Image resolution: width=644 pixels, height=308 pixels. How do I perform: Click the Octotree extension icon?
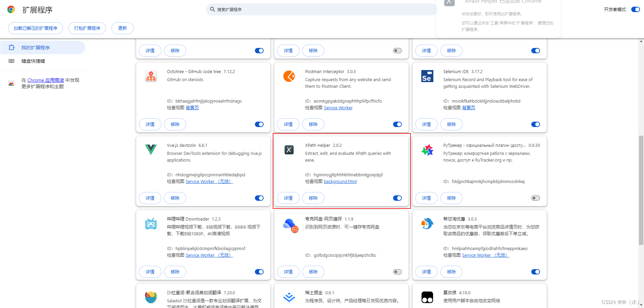pyautogui.click(x=151, y=76)
